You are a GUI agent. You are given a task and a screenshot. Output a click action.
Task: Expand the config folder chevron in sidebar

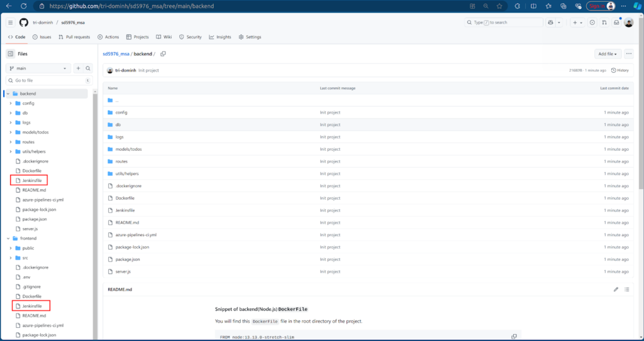11,103
